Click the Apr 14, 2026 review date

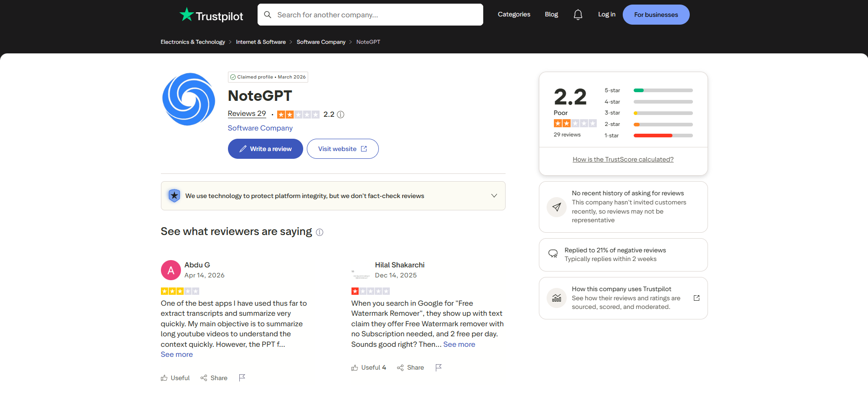204,275
